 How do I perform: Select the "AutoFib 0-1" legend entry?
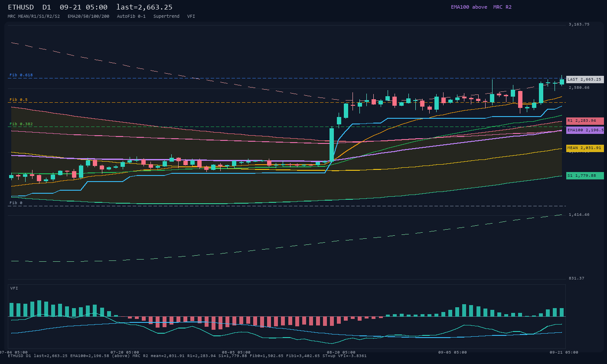coord(131,16)
